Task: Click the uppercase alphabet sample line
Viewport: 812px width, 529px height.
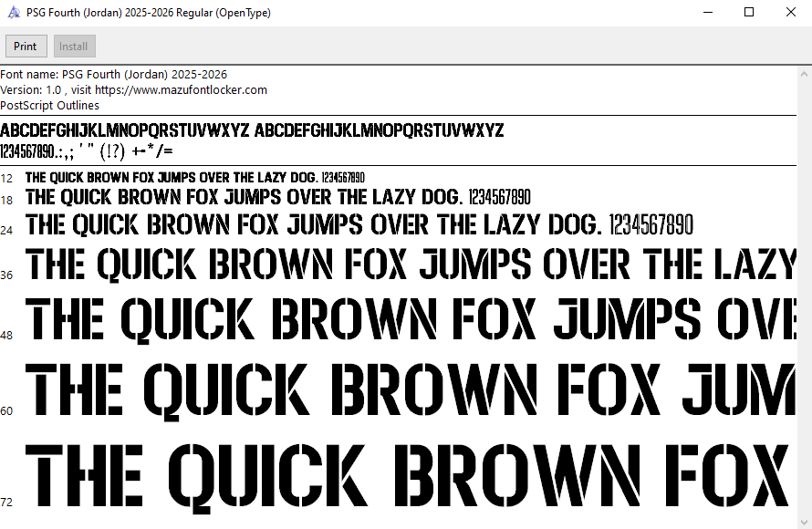Action: point(252,130)
